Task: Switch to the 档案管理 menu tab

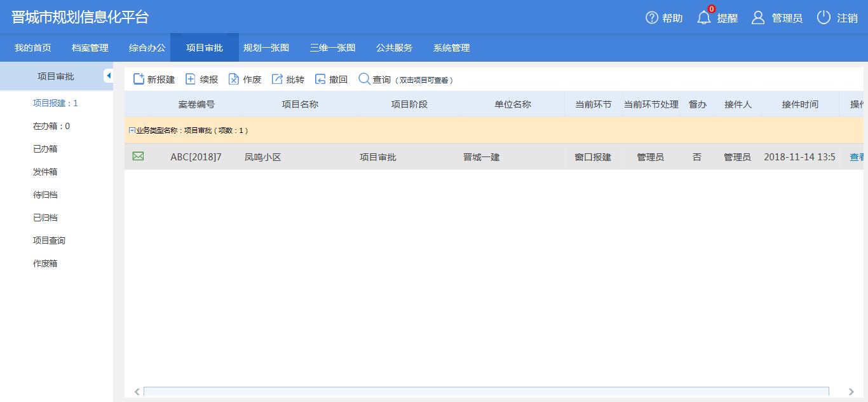Action: tap(90, 48)
